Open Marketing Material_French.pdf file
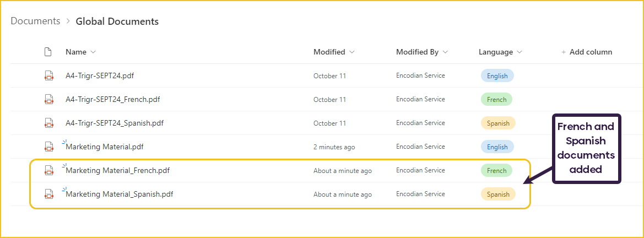 (x=117, y=171)
